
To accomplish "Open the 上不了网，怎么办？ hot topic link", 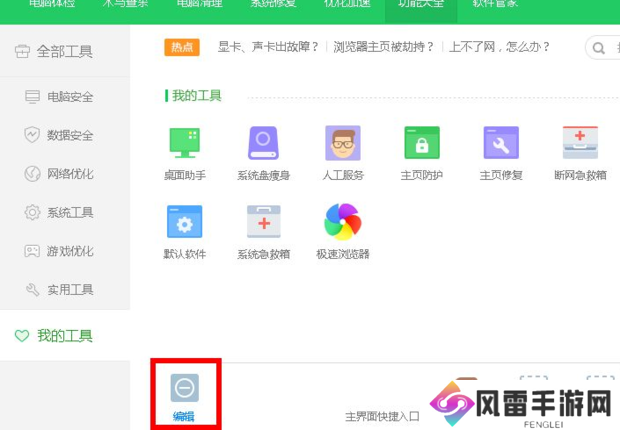I will [499, 47].
